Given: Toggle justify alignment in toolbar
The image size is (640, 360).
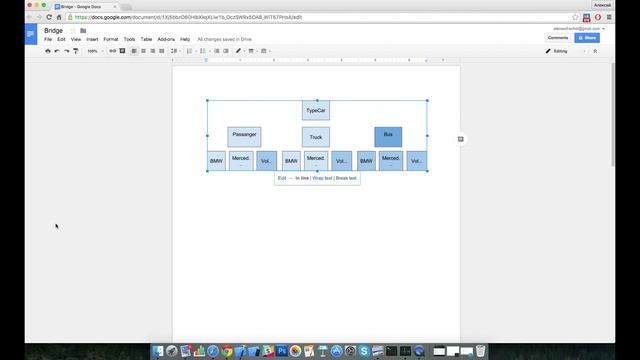Looking at the screenshot, I should (162, 51).
